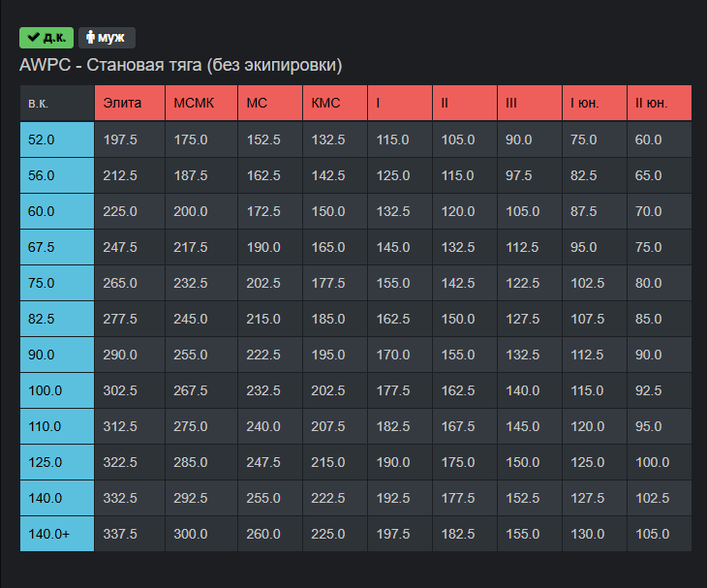Toggle the green д.к. badge
Image resolution: width=707 pixels, height=588 pixels.
tap(46, 38)
